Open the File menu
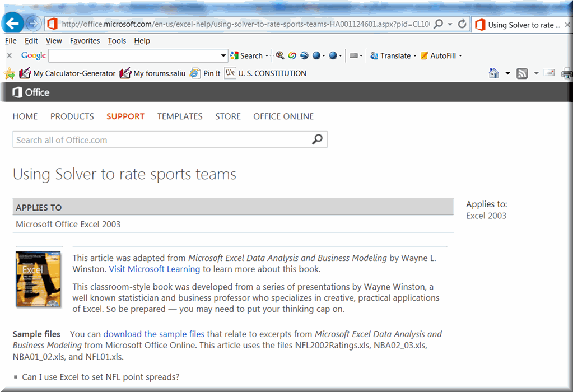Image resolution: width=573 pixels, height=392 pixels. coord(11,41)
